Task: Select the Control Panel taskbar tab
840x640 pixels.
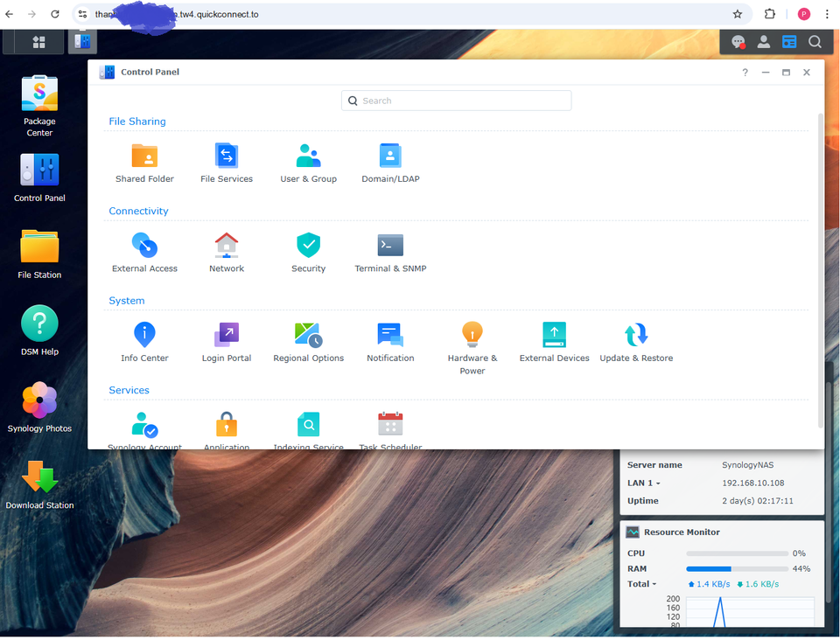Action: pyautogui.click(x=82, y=42)
